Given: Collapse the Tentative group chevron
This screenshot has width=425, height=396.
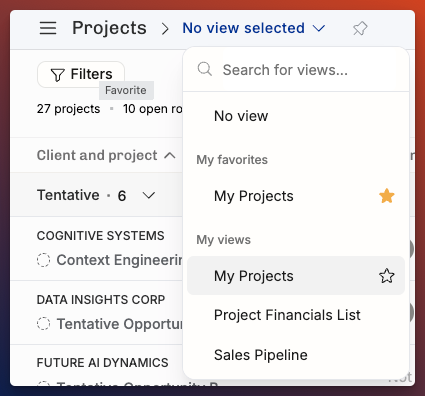Looking at the screenshot, I should coord(149,195).
